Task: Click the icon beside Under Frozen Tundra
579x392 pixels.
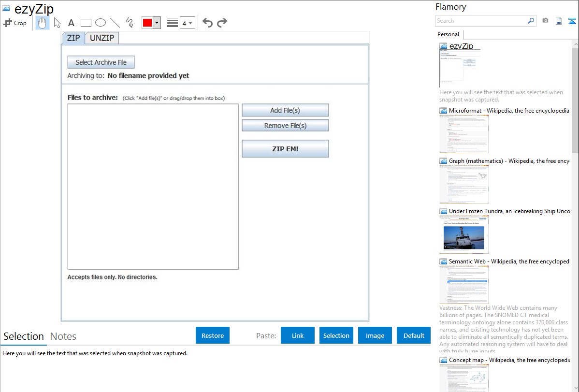Action: [443, 211]
